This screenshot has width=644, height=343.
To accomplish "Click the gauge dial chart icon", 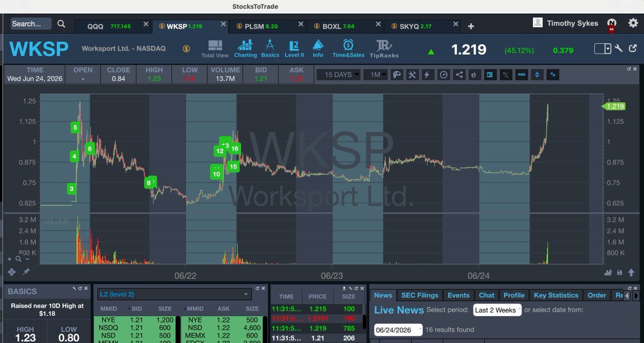I will click(443, 75).
